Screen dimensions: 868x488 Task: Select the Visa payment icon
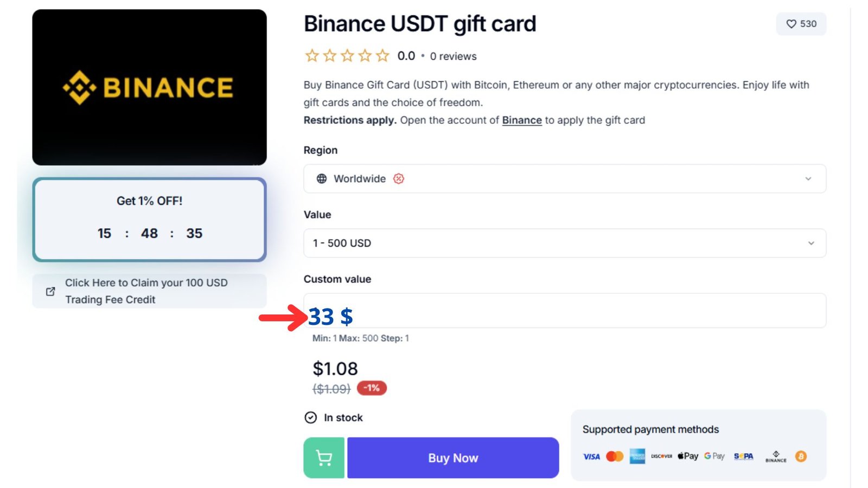click(591, 456)
